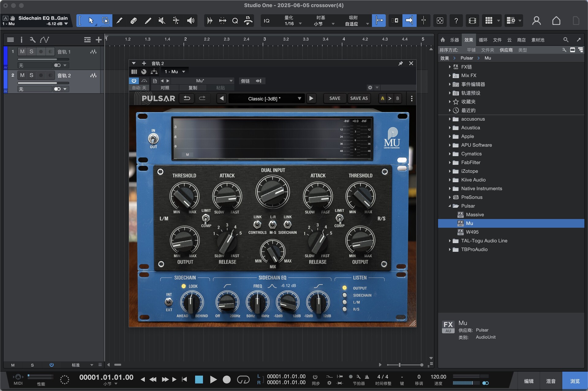
Task: Redo in Pulsar Mu header
Action: tap(202, 98)
